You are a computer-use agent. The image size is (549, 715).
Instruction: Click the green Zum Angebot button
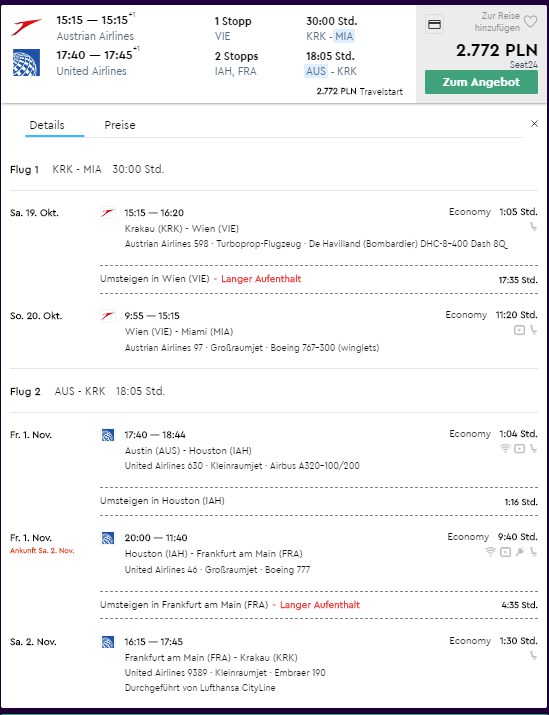coord(481,82)
